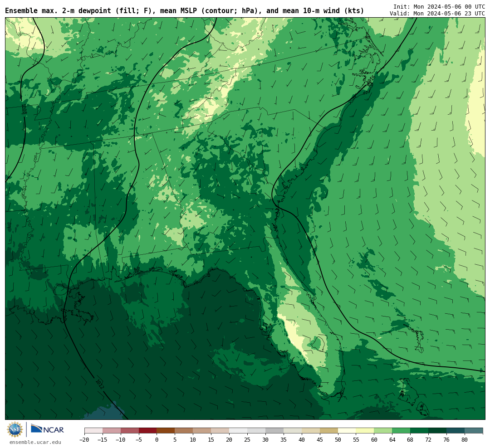490x448 pixels.
Task: Pick the 50 to 55 colorbar swatch
Action: tap(347, 431)
